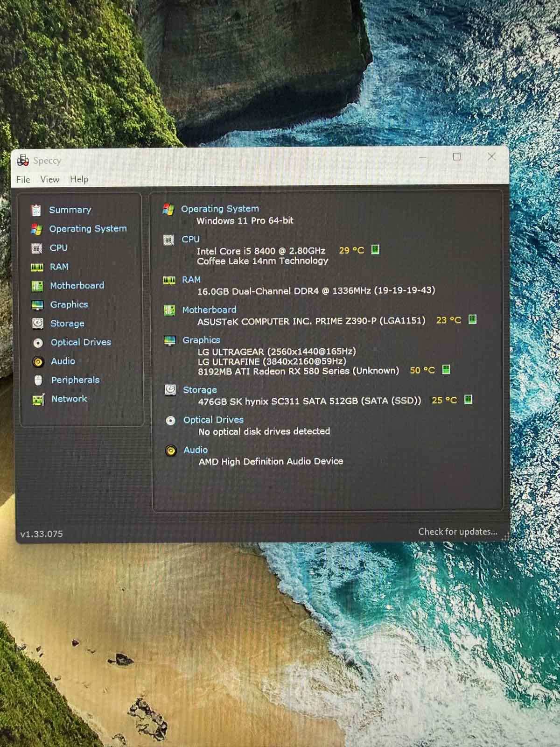Click the Optical disc icon in summary panel
This screenshot has width=560, height=747.
171,421
